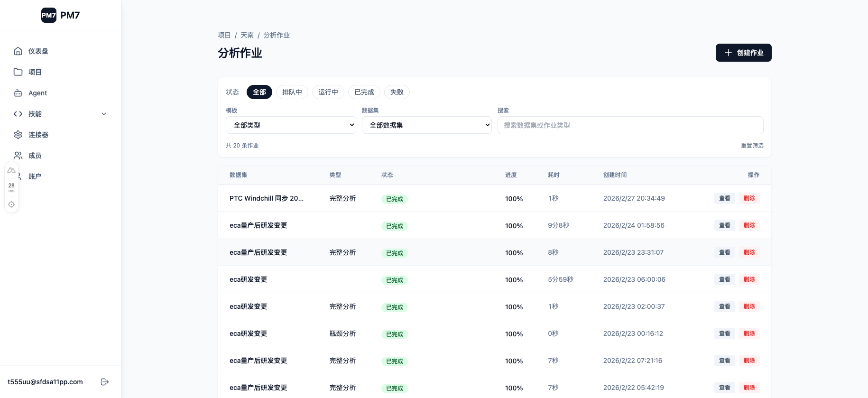Click the logout icon beside the email
868x398 pixels.
click(x=105, y=382)
